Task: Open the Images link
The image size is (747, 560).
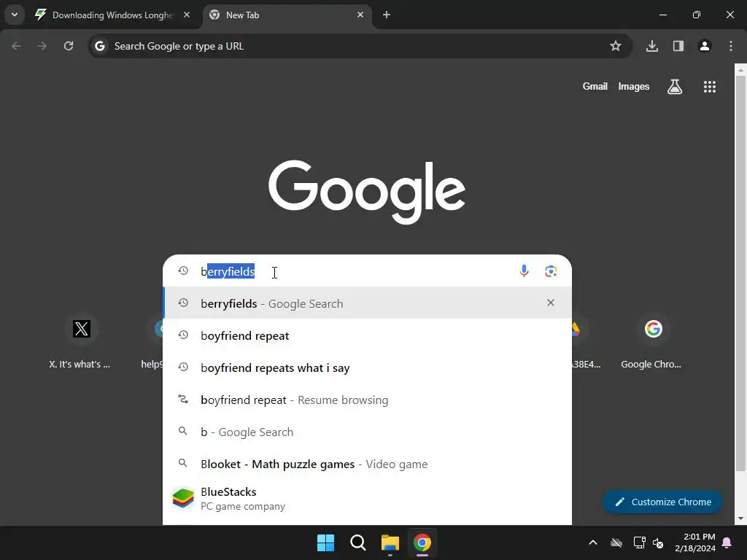Action: pyautogui.click(x=634, y=86)
